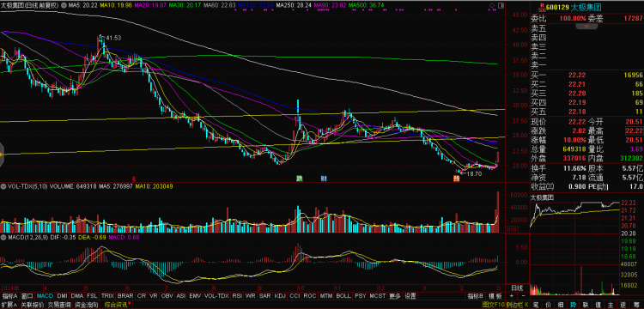Click the '联' linked quotes icon
Image resolution: width=644 pixels, height=309 pixels.
(586, 305)
